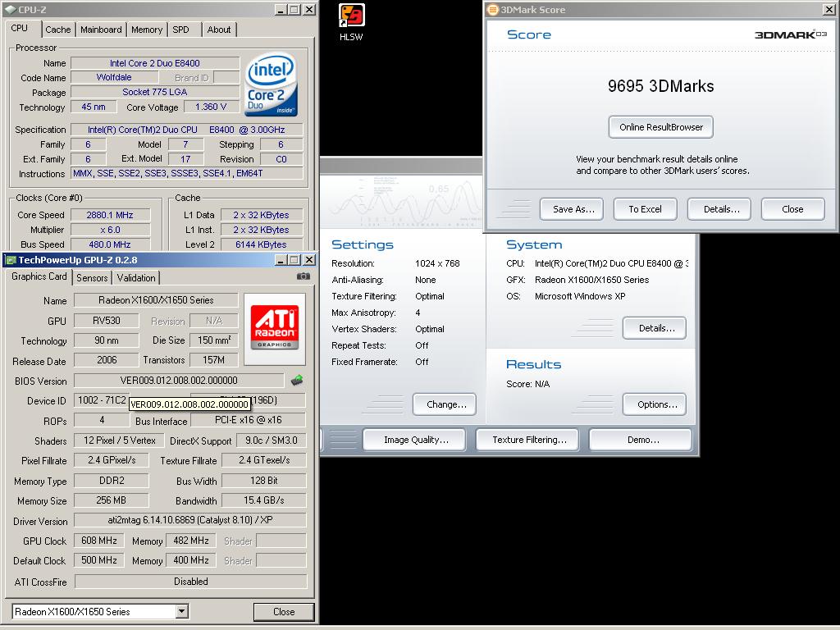Click the Memory Size 256 MB field
The image size is (840, 630).
coord(112,500)
